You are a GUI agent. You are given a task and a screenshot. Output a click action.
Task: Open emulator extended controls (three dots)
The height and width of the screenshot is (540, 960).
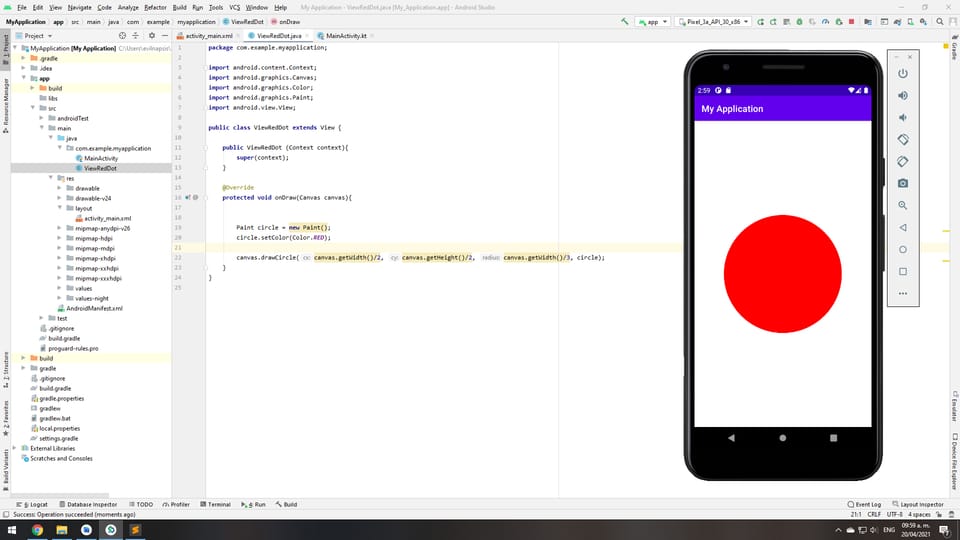point(903,293)
